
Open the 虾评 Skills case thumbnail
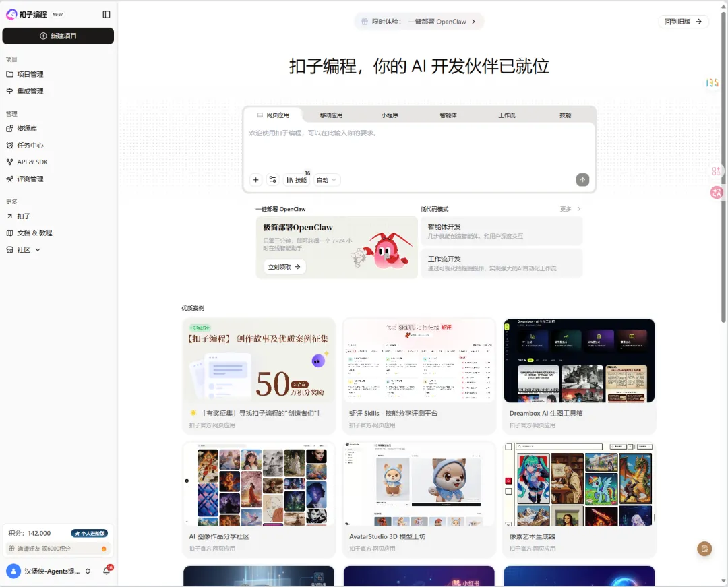(419, 361)
